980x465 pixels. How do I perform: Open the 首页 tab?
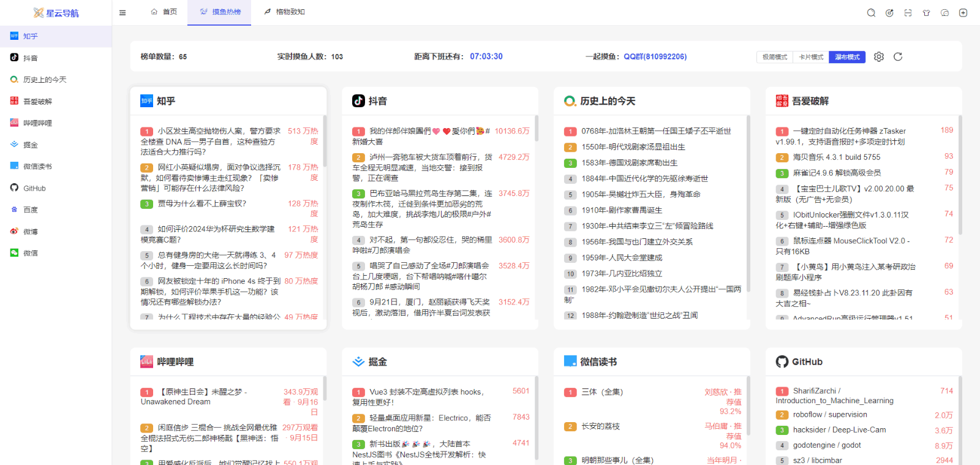coord(164,12)
